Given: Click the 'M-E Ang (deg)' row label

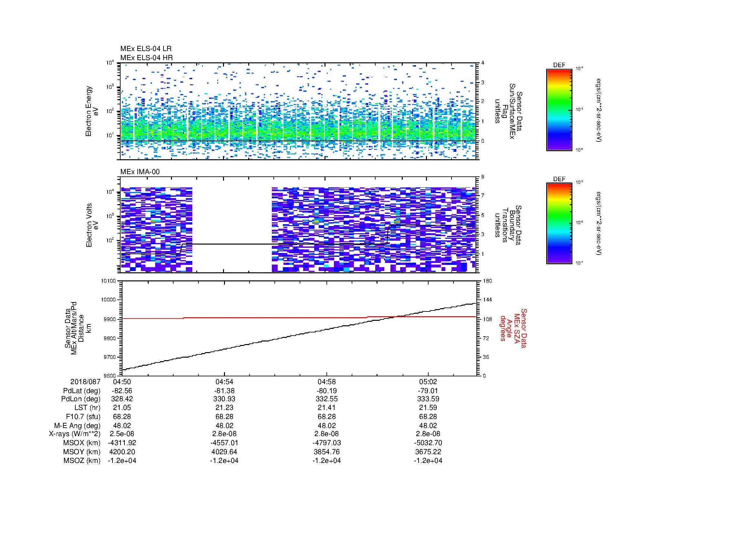Looking at the screenshot, I should pos(77,425).
